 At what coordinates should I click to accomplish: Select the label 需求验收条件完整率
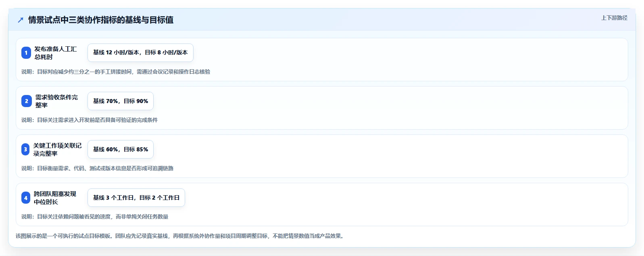click(56, 101)
